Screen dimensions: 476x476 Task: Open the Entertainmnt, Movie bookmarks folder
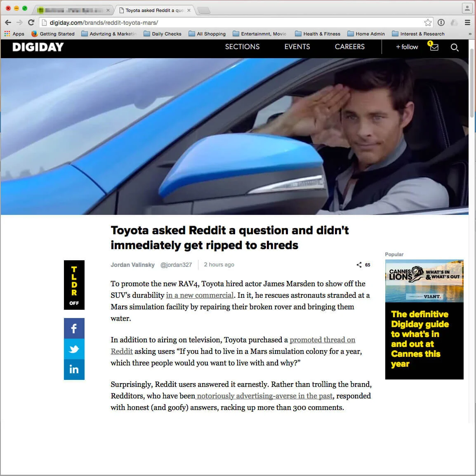[259, 34]
